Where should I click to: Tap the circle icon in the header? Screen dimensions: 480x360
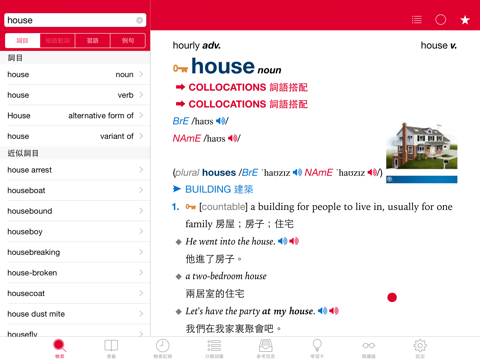coord(441,20)
